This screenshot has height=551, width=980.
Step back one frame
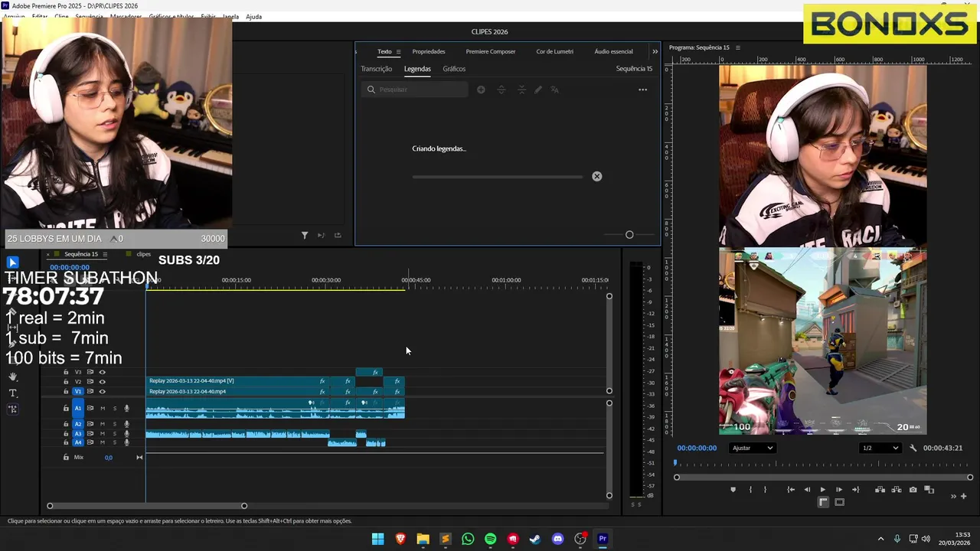click(807, 490)
